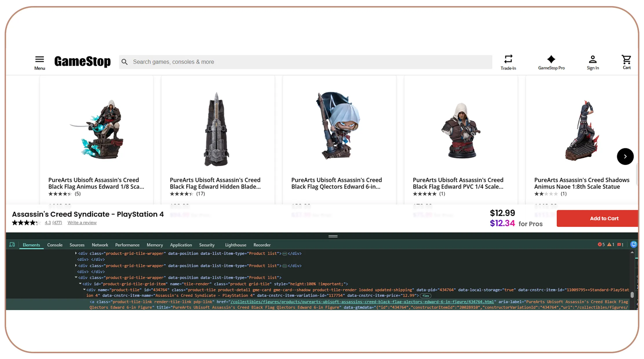This screenshot has width=644, height=359.
Task: Open the hamburger Menu icon
Action: point(40,59)
